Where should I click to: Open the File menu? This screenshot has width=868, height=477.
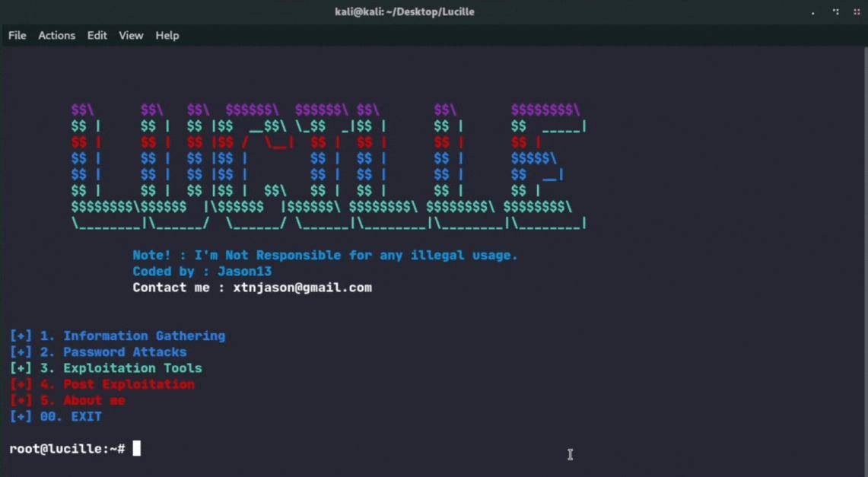click(17, 36)
